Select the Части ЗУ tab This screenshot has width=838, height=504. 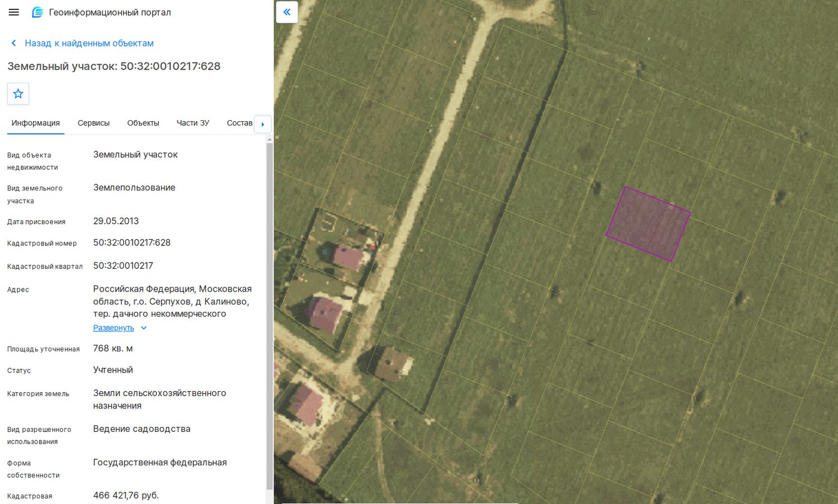pyautogui.click(x=193, y=123)
